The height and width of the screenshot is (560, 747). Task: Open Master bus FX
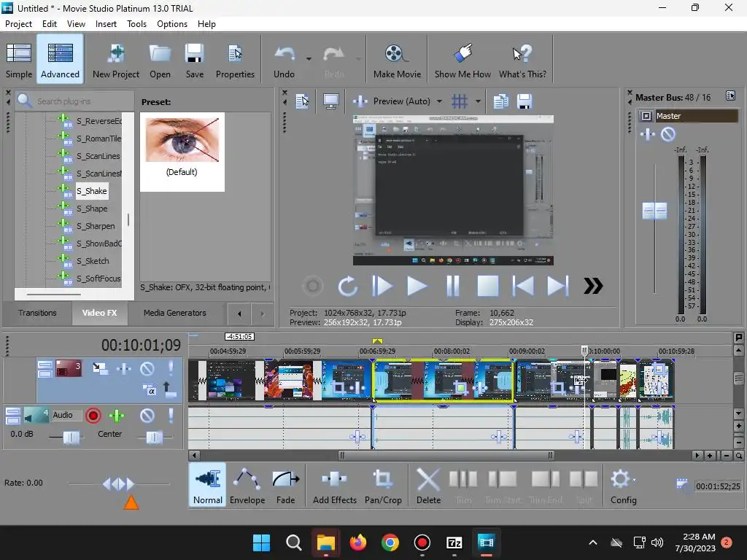pyautogui.click(x=648, y=135)
